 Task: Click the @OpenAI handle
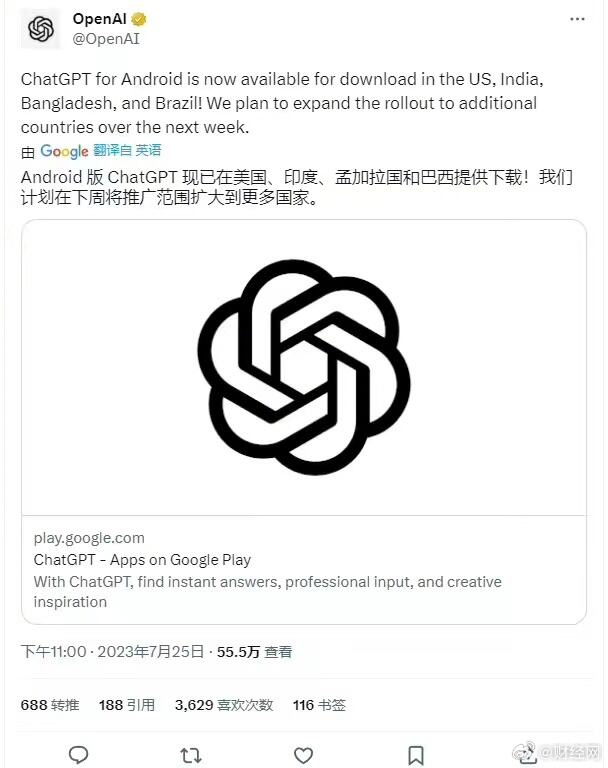click(x=106, y=39)
